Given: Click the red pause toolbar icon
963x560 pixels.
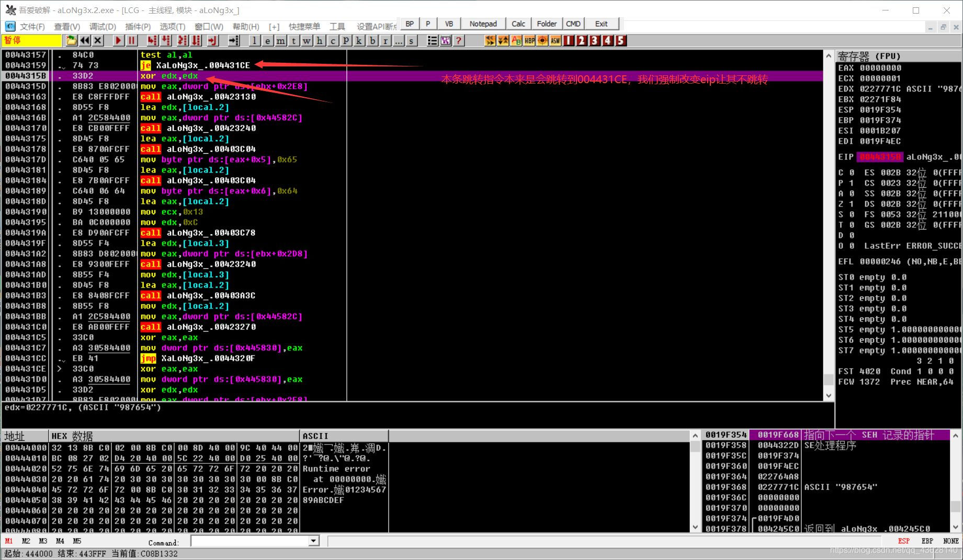Looking at the screenshot, I should coord(132,40).
